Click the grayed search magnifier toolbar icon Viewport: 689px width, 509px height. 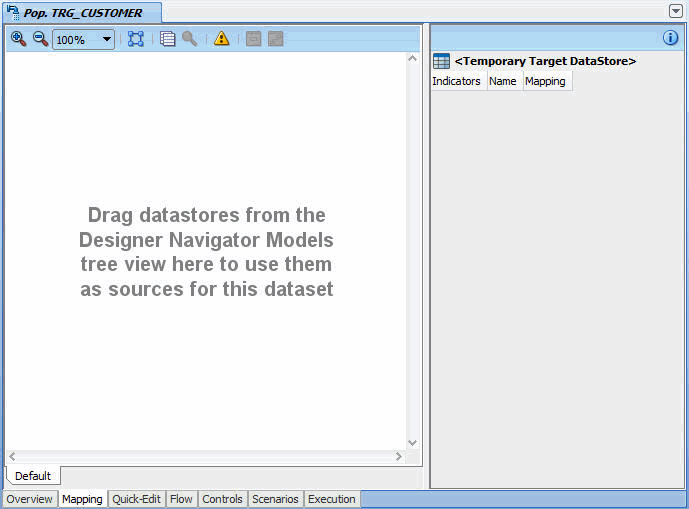pyautogui.click(x=189, y=39)
